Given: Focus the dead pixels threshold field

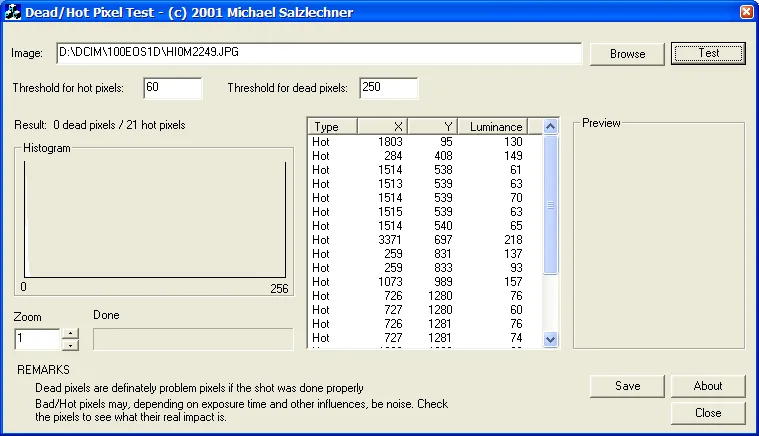Looking at the screenshot, I should click(x=388, y=88).
